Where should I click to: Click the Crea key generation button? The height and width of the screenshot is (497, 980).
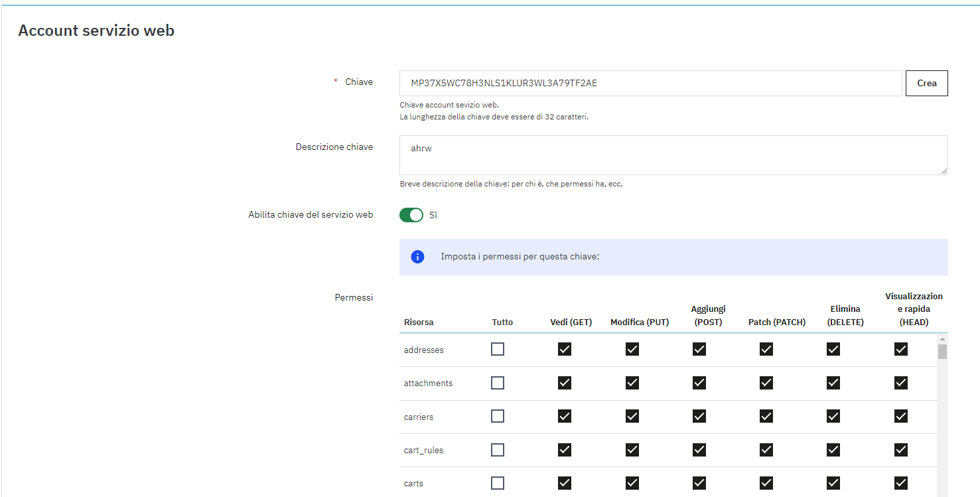926,84
